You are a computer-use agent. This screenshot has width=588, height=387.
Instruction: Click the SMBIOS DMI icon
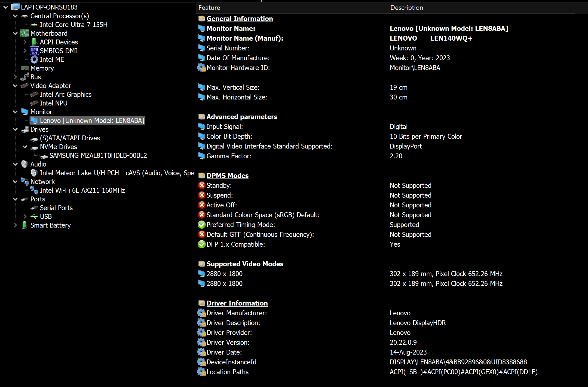coord(34,51)
